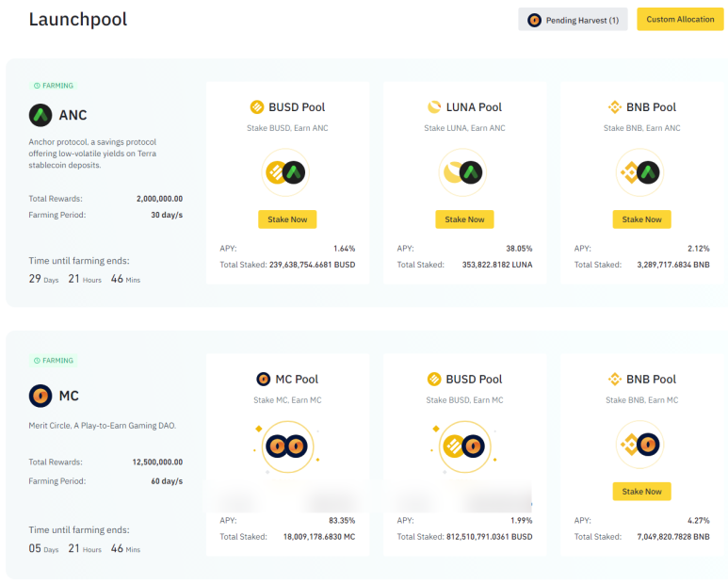Select the 'Stake LUNA, Earn ANC' subtitle
Viewport: 728px width, 584px height.
tap(464, 128)
